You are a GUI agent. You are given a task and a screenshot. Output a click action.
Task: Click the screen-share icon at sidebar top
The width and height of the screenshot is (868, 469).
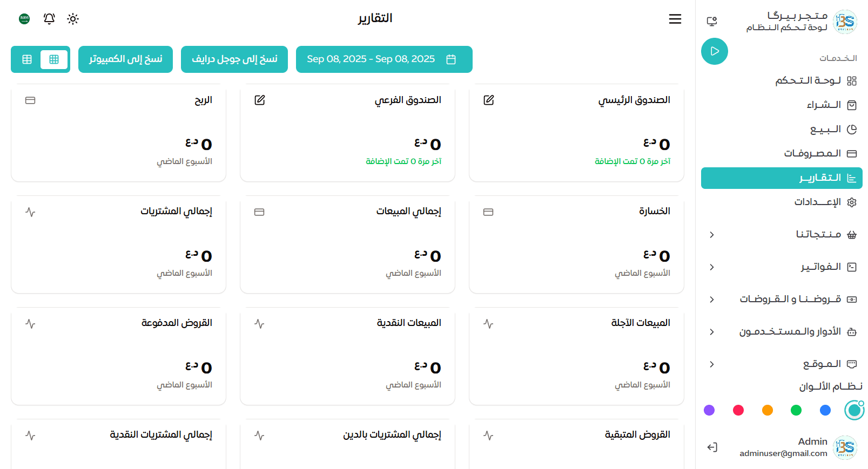click(712, 21)
